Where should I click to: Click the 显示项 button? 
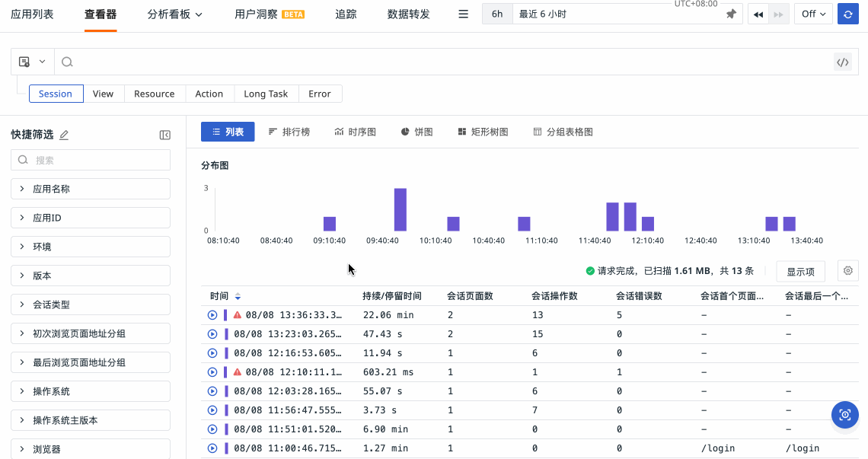(x=800, y=272)
